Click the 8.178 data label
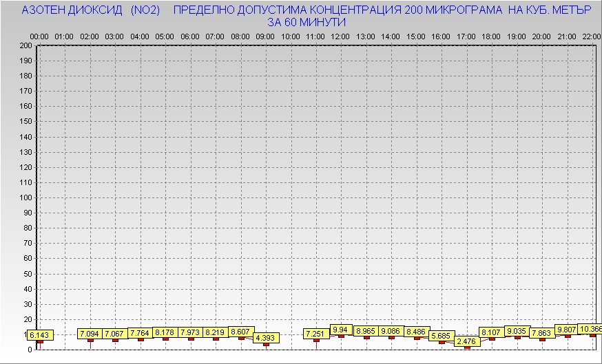The image size is (602, 364). 165,332
